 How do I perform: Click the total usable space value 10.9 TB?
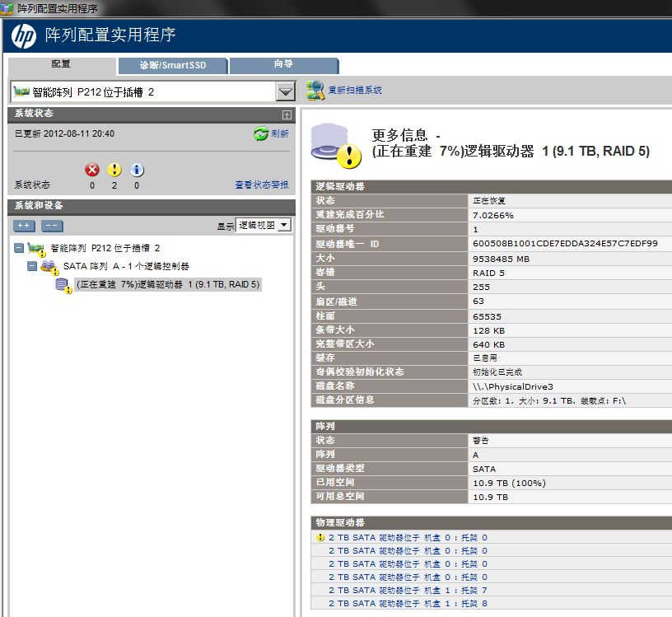pos(490,497)
